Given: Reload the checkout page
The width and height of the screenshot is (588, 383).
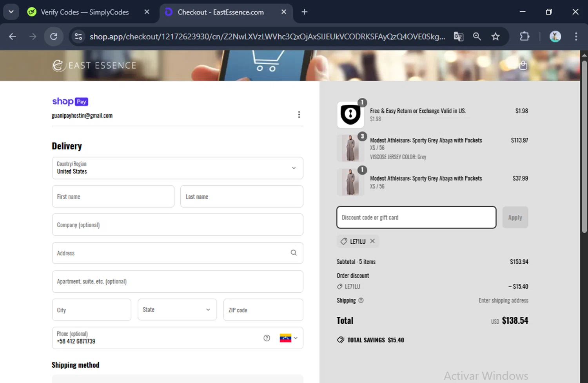Looking at the screenshot, I should coord(54,36).
